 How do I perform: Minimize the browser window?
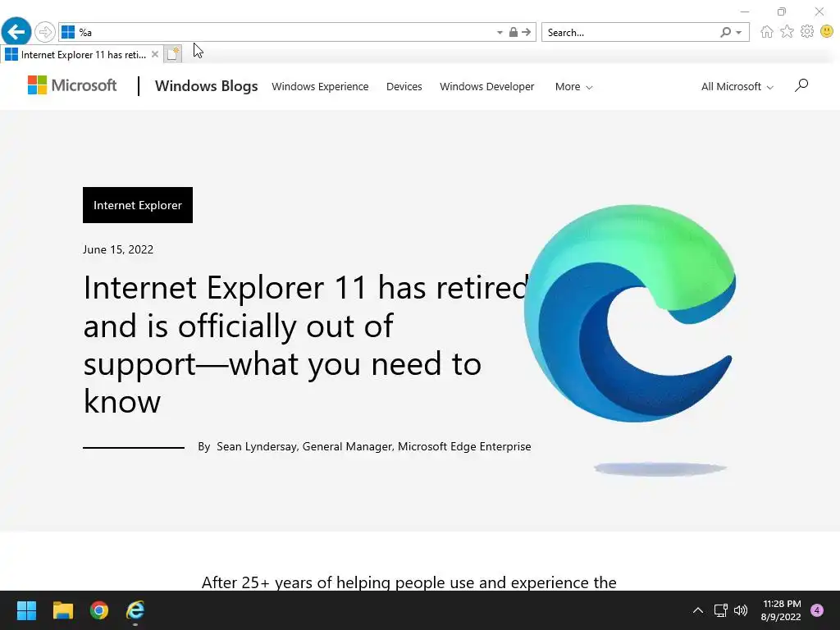click(745, 11)
